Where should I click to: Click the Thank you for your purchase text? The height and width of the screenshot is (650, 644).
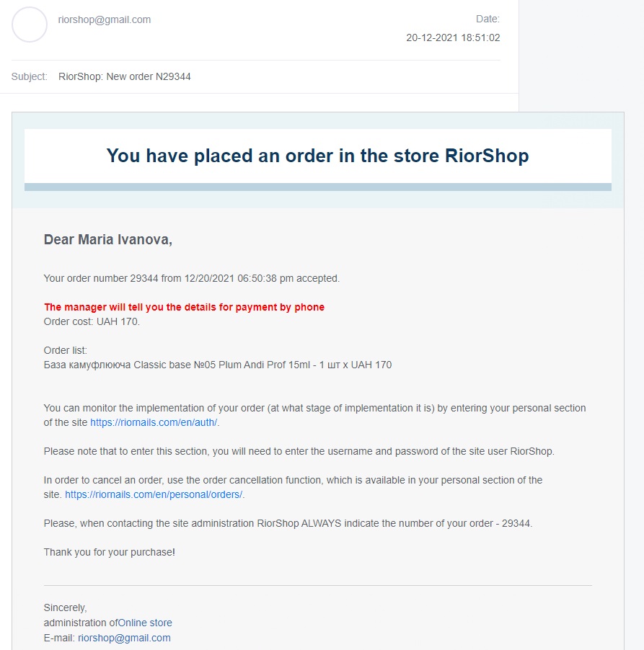coord(110,552)
